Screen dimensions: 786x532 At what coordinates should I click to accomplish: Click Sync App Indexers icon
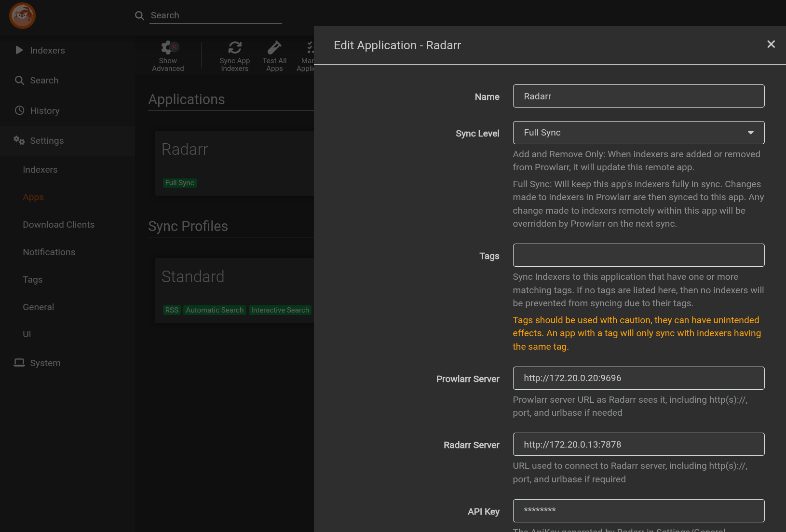(235, 48)
